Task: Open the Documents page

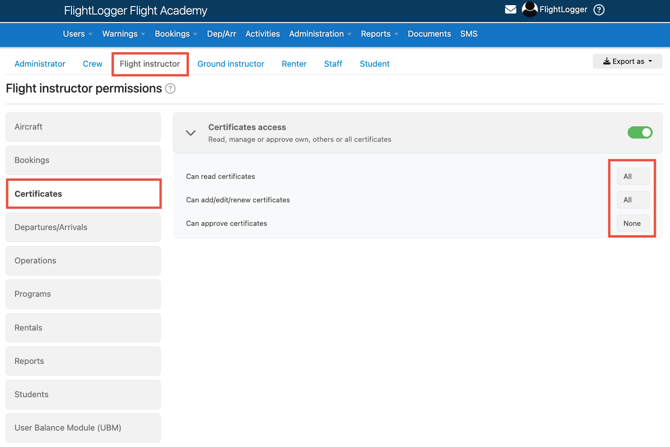Action: pyautogui.click(x=429, y=34)
